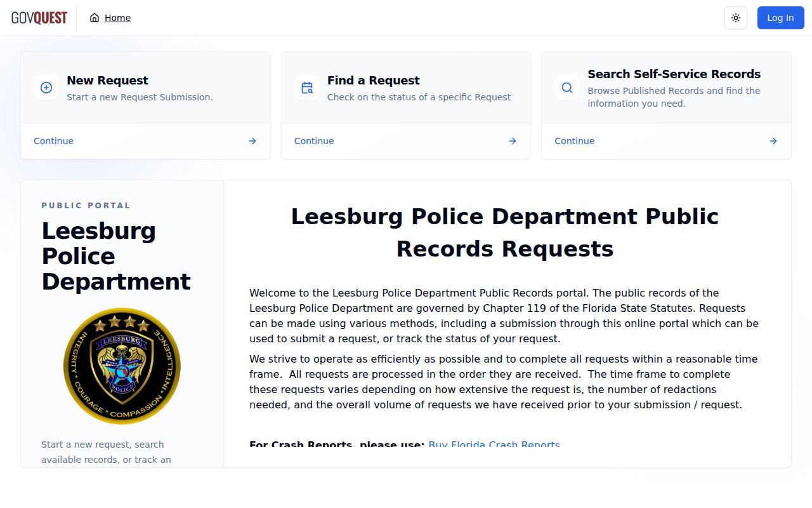Click the GovQuest logo

click(x=39, y=18)
